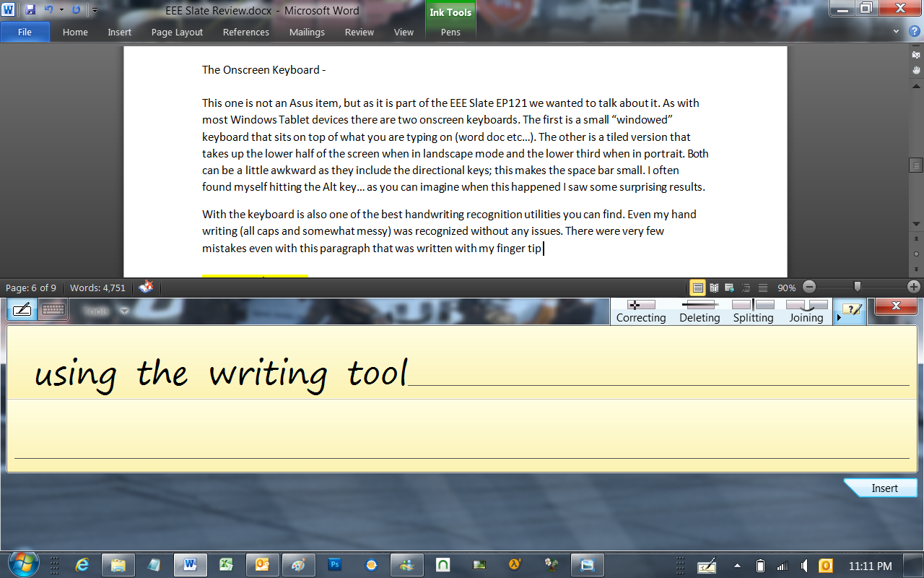This screenshot has width=924, height=578.
Task: Insert the handwritten text into the document
Action: point(881,488)
